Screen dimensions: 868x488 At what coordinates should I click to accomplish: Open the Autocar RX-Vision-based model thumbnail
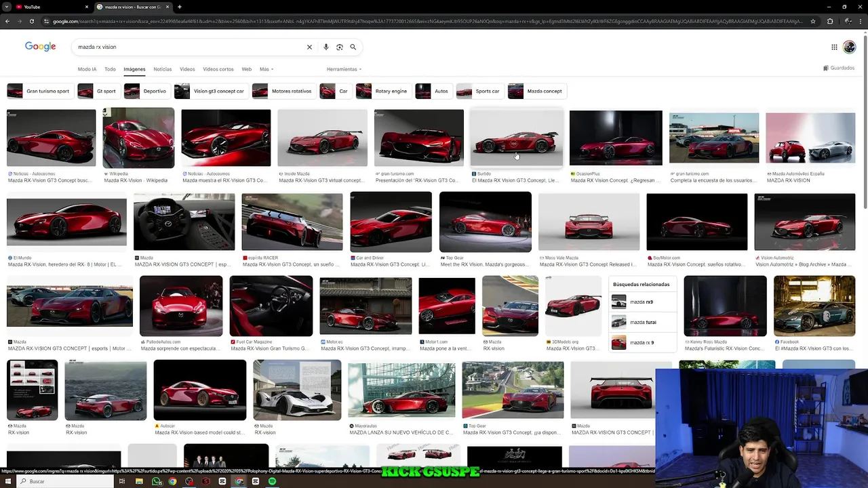coord(200,390)
